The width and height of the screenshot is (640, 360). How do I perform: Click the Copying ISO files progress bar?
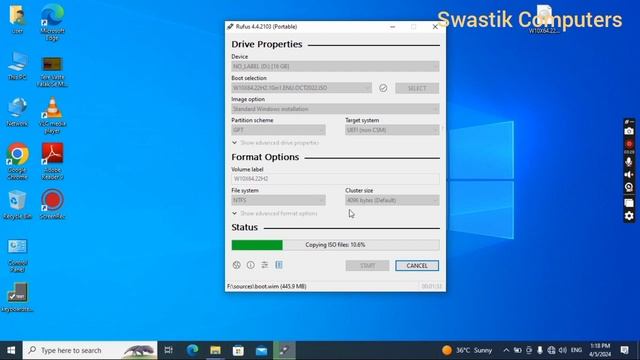pyautogui.click(x=335, y=245)
